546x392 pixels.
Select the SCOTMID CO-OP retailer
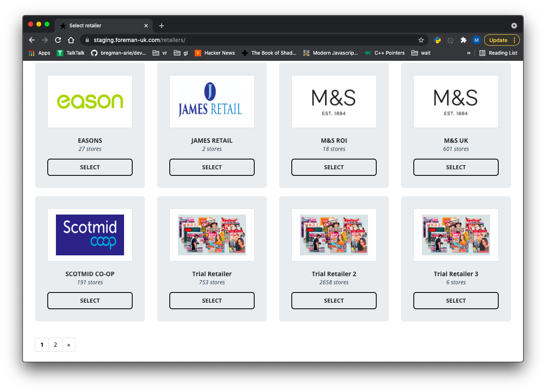[90, 301]
